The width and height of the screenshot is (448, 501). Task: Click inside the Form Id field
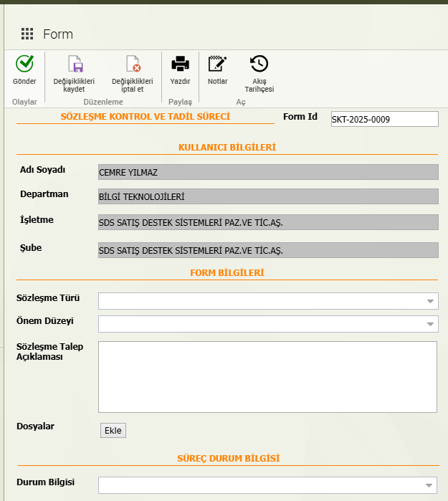(x=383, y=120)
